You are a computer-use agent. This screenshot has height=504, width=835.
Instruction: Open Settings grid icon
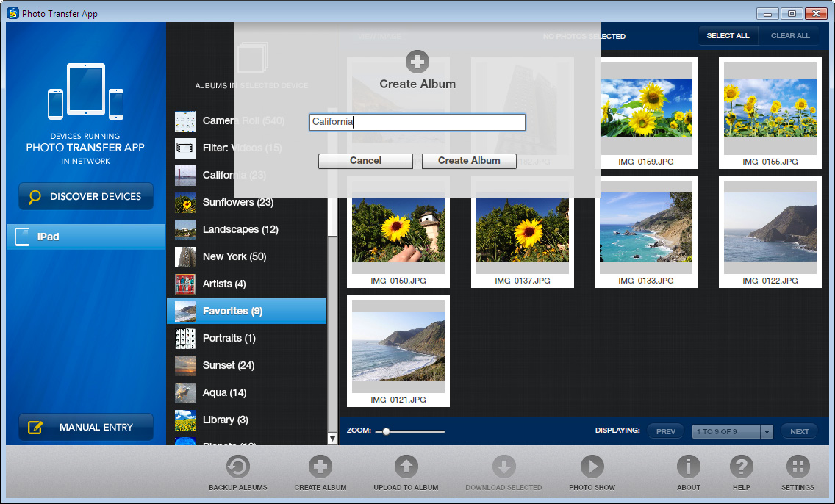coord(798,467)
